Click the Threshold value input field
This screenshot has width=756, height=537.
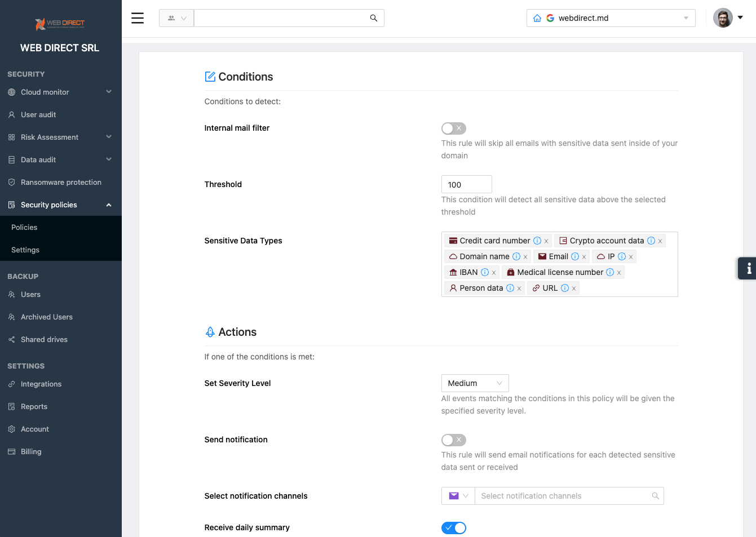[466, 185]
